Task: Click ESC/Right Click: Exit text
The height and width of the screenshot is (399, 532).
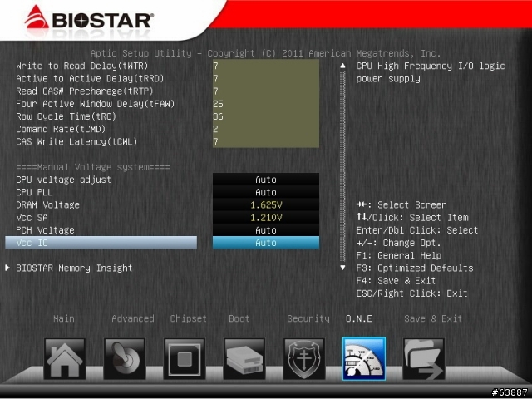Action: coord(411,293)
